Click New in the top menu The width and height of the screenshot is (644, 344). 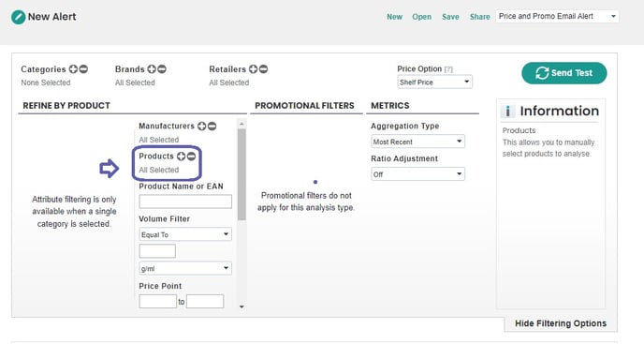click(x=394, y=17)
